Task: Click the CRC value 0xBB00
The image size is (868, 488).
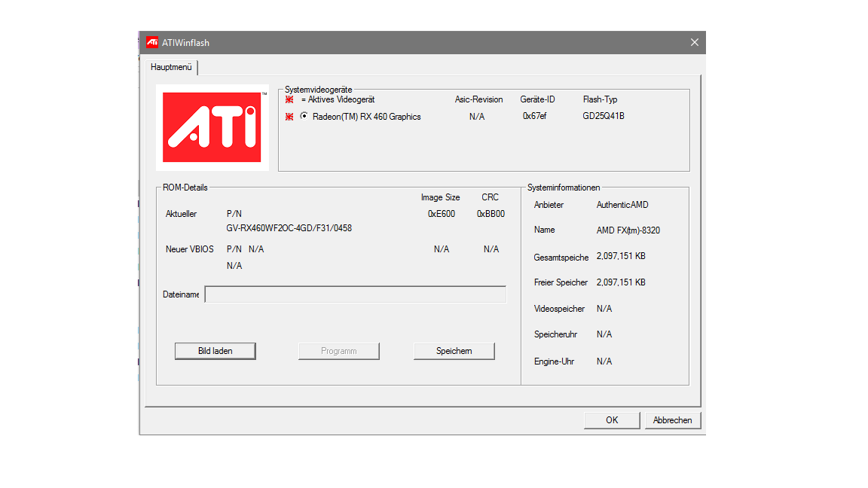Action: [491, 214]
